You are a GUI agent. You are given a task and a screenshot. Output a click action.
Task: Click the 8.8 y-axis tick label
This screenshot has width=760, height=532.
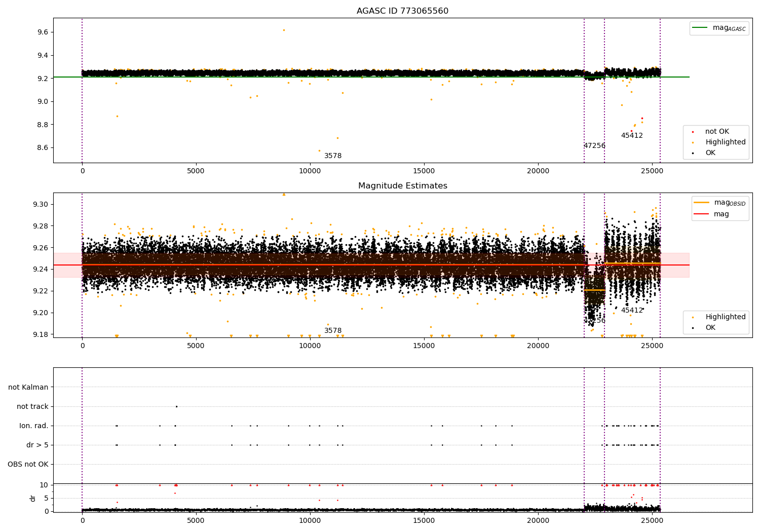[x=43, y=125]
